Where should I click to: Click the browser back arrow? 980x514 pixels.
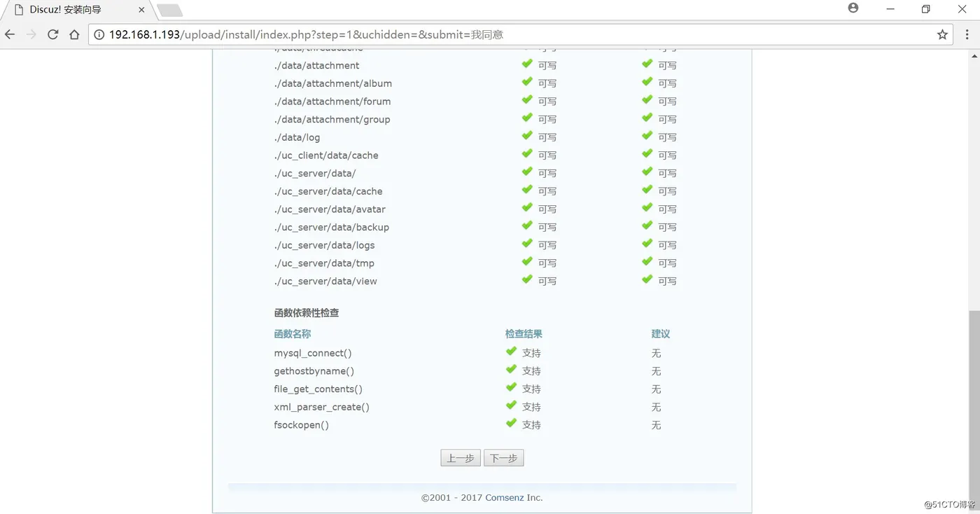tap(10, 34)
